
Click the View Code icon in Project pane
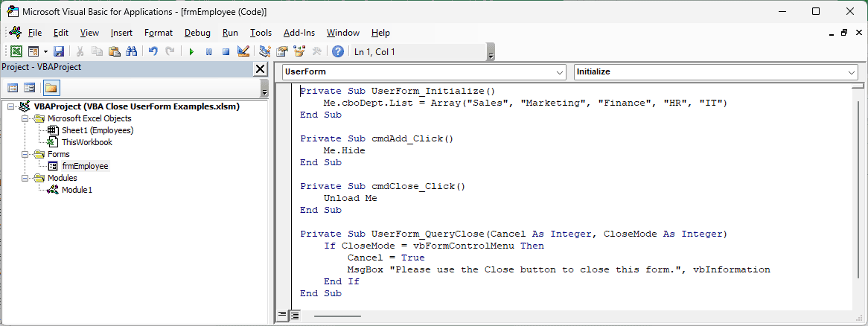pos(12,87)
